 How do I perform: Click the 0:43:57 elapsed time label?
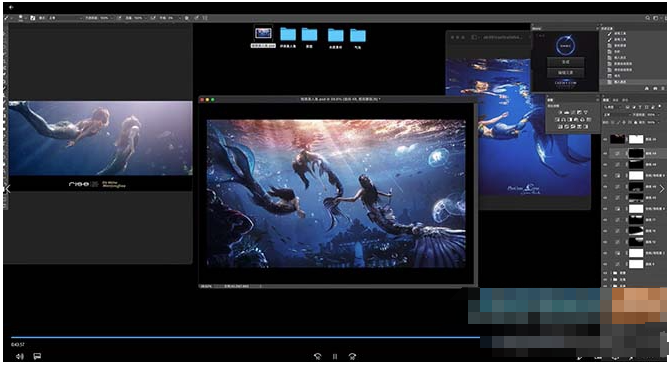pos(18,345)
